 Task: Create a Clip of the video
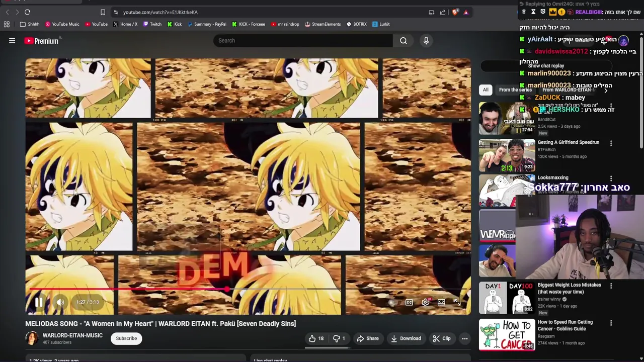click(442, 338)
